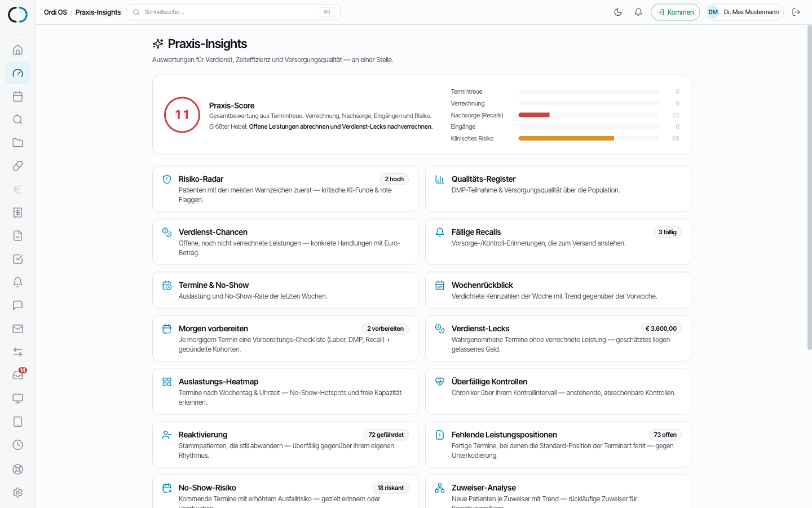Toggle dark mode moon icon
Image resolution: width=812 pixels, height=508 pixels.
pyautogui.click(x=618, y=12)
